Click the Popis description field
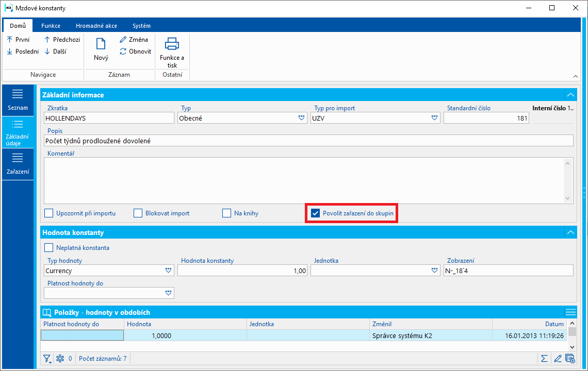This screenshot has width=588, height=371. [x=308, y=141]
